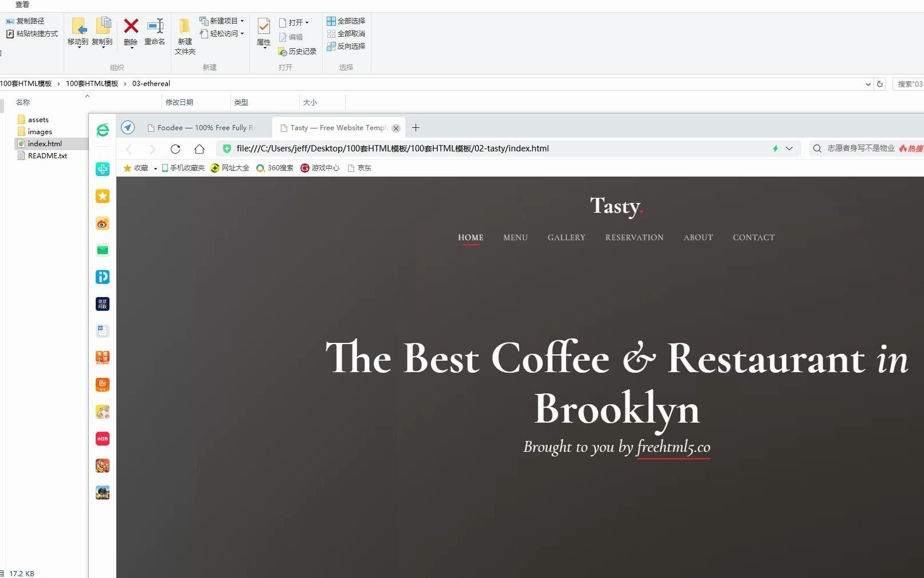Switch to the Foodee browser tab

point(203,127)
